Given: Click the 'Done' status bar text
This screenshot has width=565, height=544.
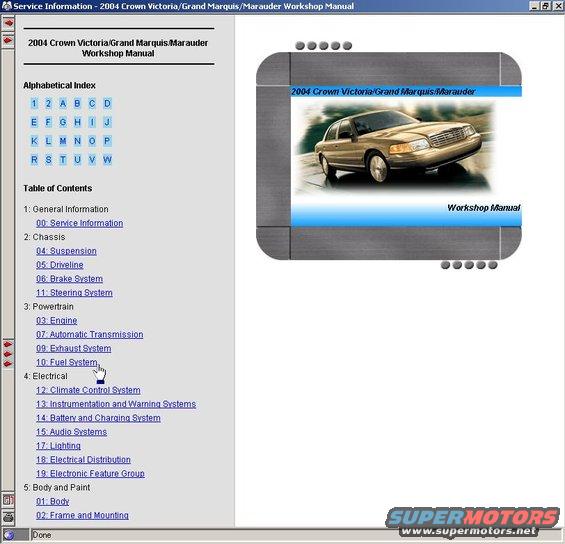Looking at the screenshot, I should point(42,535).
